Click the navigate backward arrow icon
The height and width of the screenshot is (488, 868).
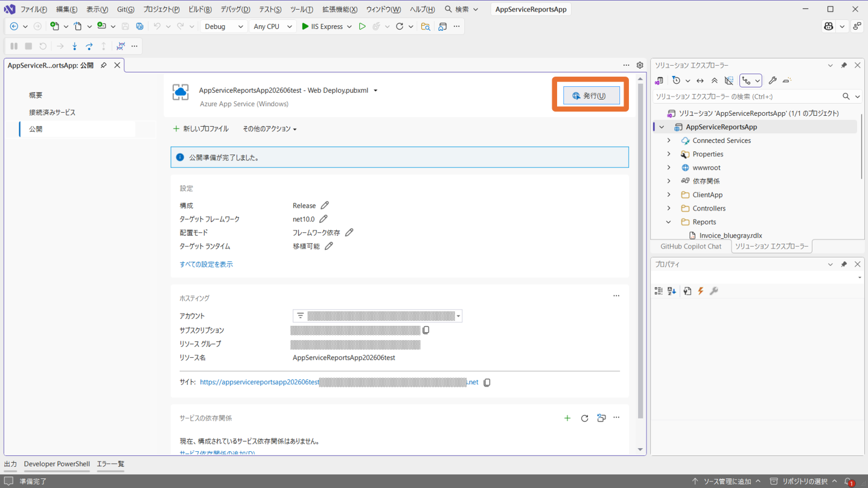[14, 27]
